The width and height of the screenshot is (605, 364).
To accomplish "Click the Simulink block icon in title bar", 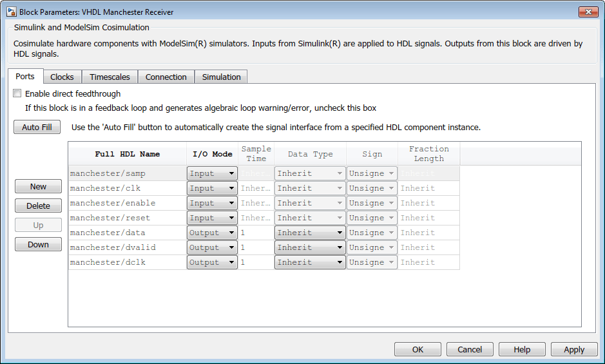I will (x=11, y=12).
